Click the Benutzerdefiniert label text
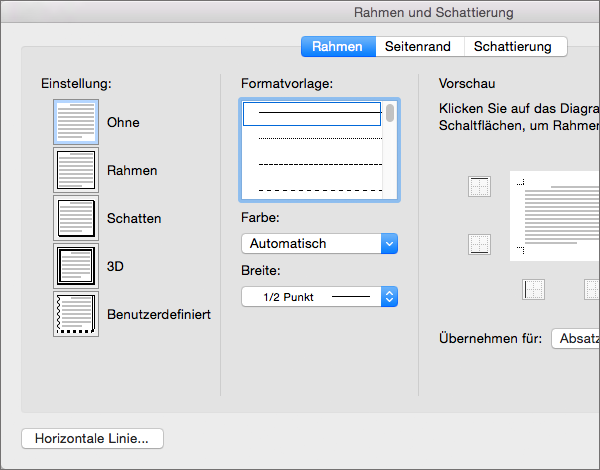600x470 pixels. [x=159, y=314]
